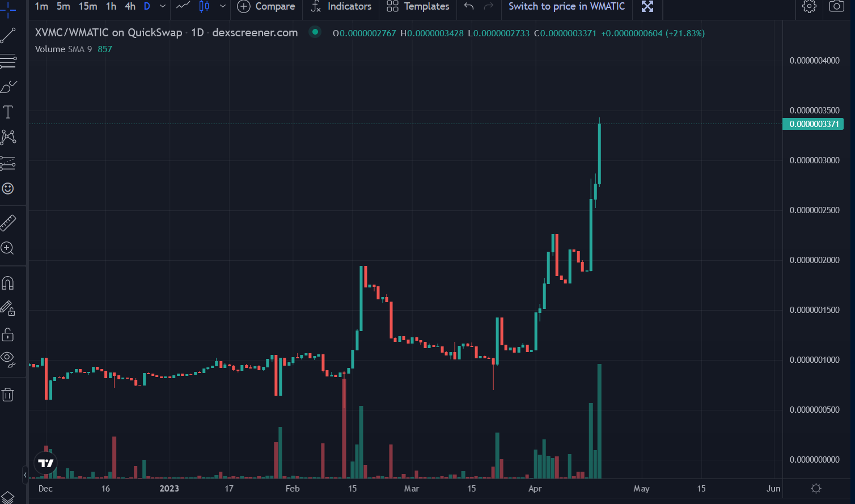Viewport: 855px width, 504px height.
Task: Switch to 4h timeframe
Action: [x=130, y=6]
